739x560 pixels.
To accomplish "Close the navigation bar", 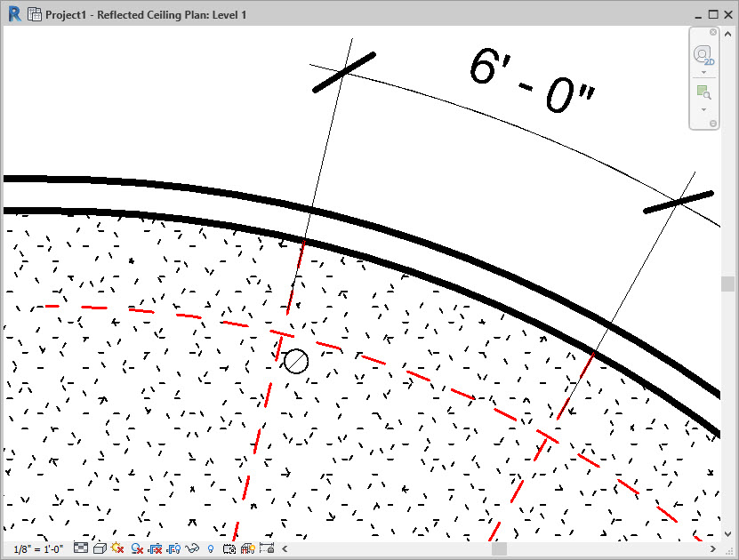I will 713,32.
